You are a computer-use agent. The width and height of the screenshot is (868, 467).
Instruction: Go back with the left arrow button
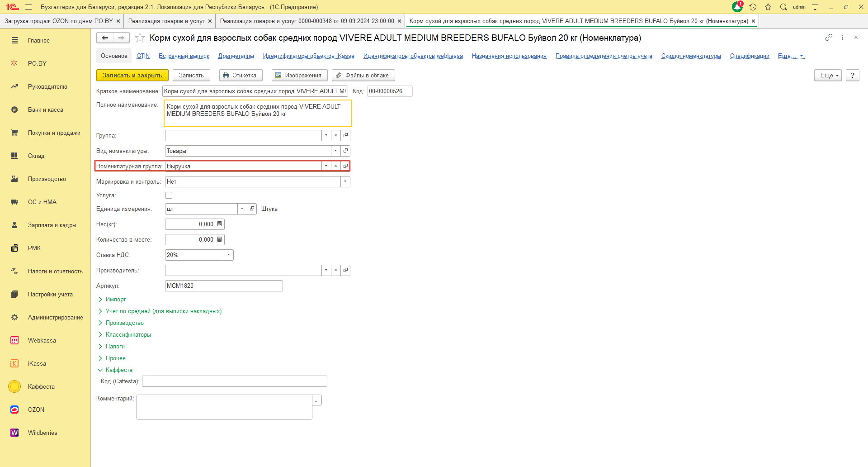(x=105, y=38)
